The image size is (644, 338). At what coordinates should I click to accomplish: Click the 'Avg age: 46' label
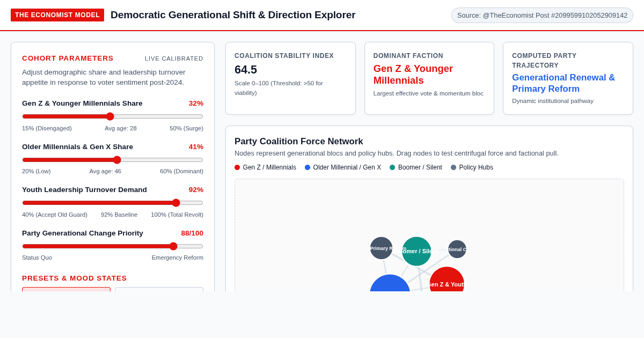tap(105, 171)
